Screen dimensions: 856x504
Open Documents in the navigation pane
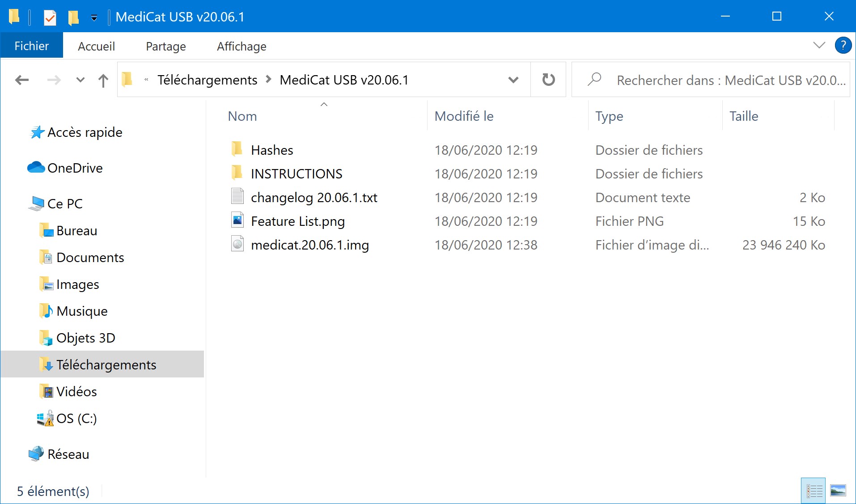point(90,258)
